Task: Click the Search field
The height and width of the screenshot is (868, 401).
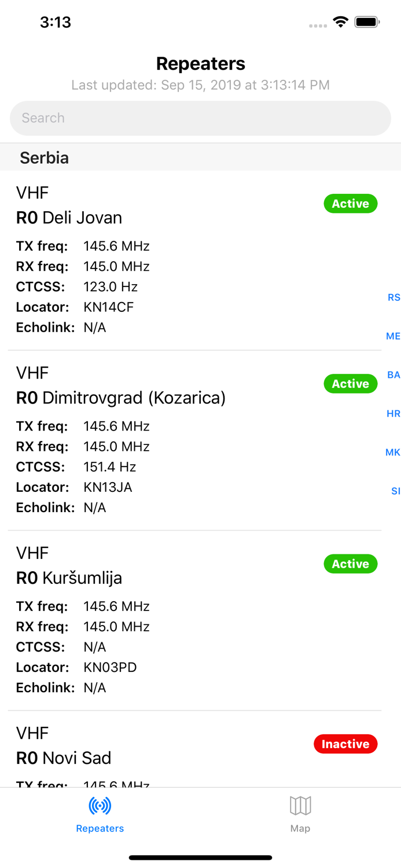Action: point(200,118)
